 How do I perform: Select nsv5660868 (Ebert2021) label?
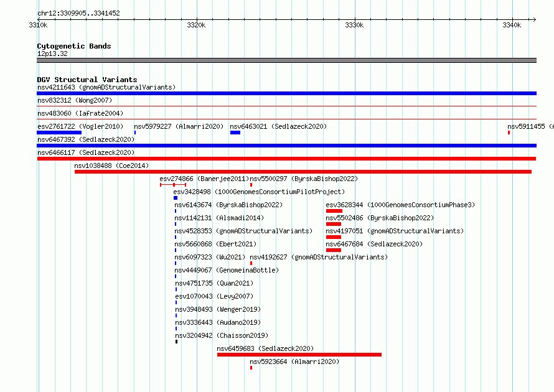(x=215, y=244)
